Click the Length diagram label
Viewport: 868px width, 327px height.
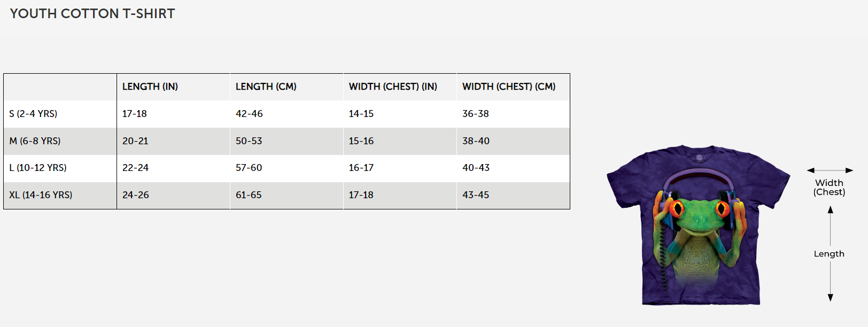pos(829,254)
